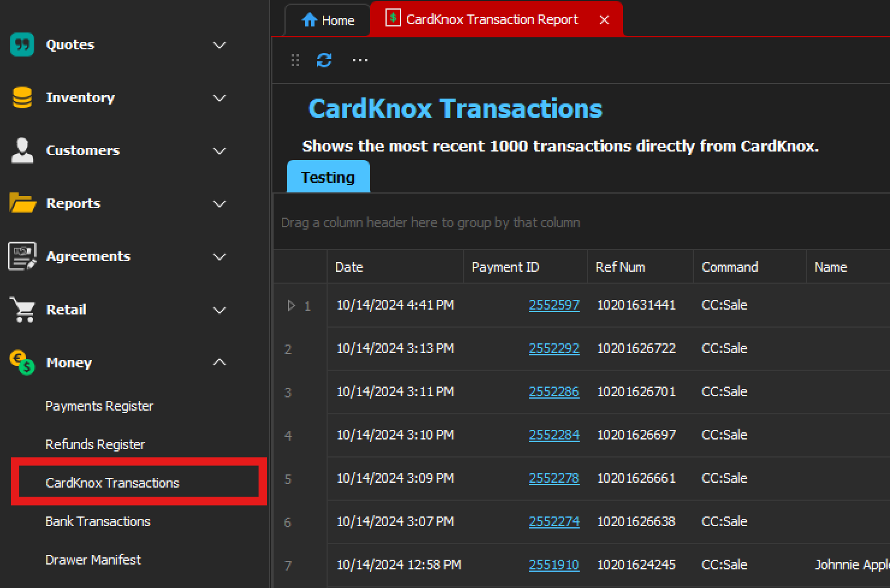The image size is (890, 588).
Task: Expand the Quotes menu chevron
Action: (x=219, y=45)
